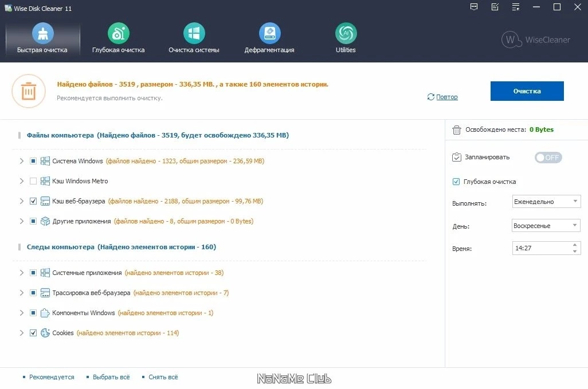Viewport: 588px width, 389px height.
Task: Expand the Кэш веб-браузера item
Action: pyautogui.click(x=22, y=201)
